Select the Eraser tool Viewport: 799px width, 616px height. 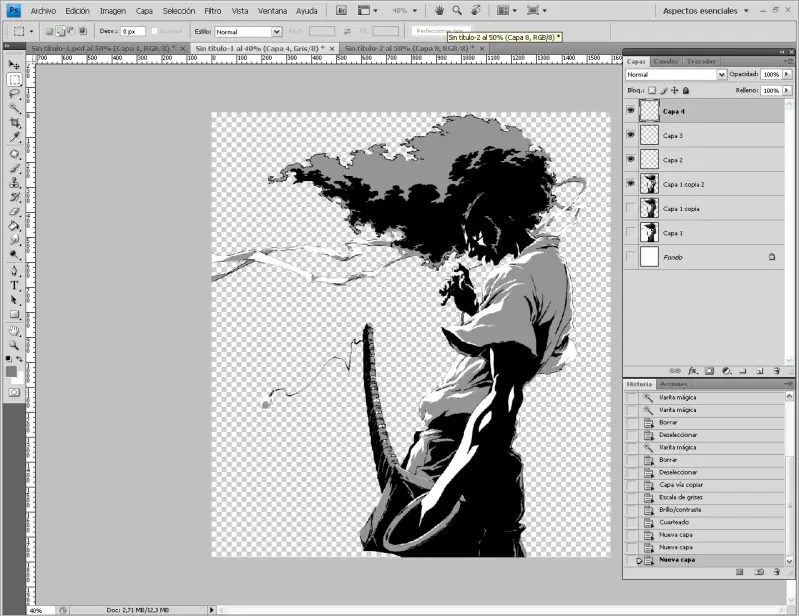[14, 211]
